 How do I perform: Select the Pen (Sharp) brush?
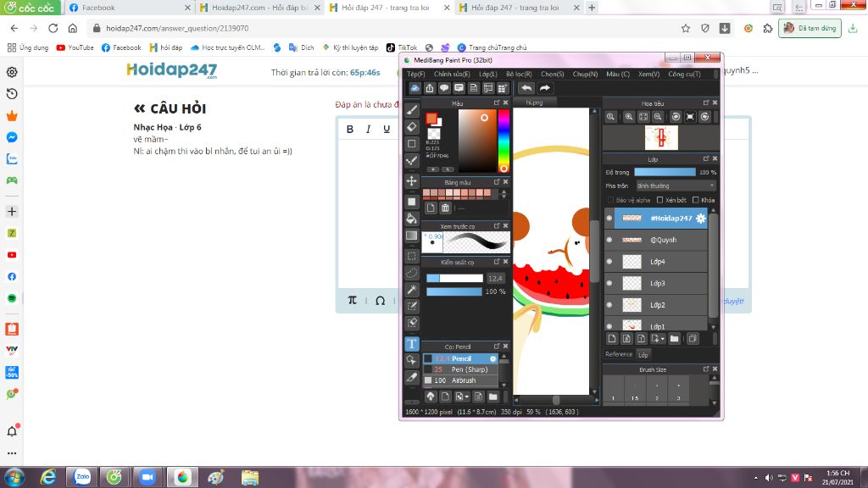(x=460, y=369)
